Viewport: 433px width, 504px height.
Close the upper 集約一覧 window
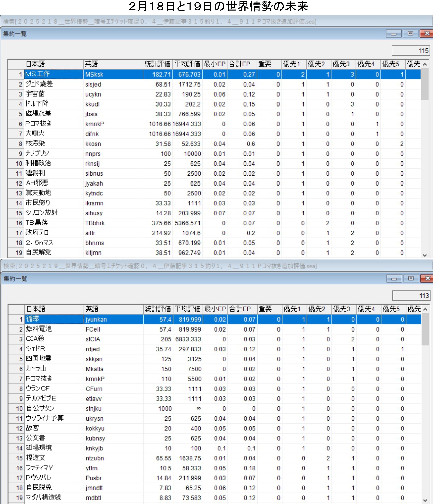tap(427, 34)
